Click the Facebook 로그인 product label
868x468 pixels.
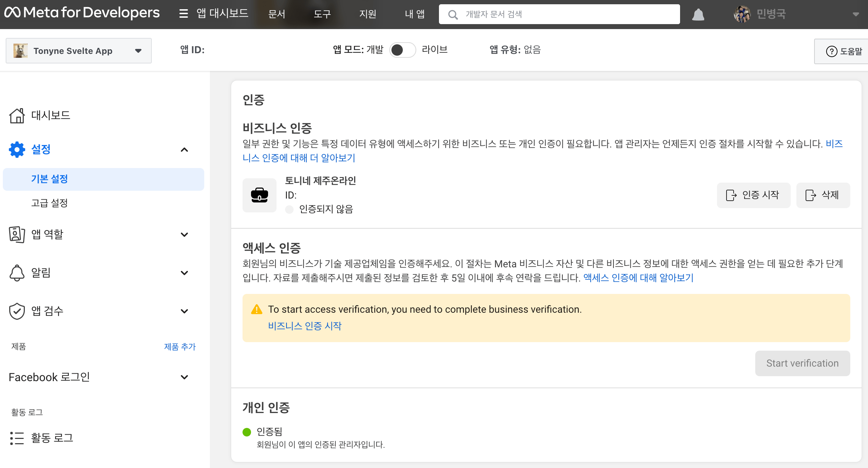tap(49, 377)
